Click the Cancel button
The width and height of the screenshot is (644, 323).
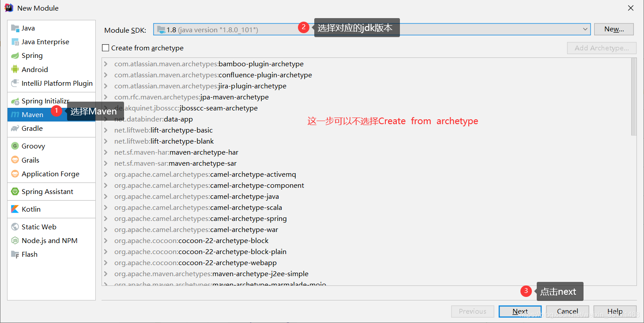pyautogui.click(x=568, y=312)
